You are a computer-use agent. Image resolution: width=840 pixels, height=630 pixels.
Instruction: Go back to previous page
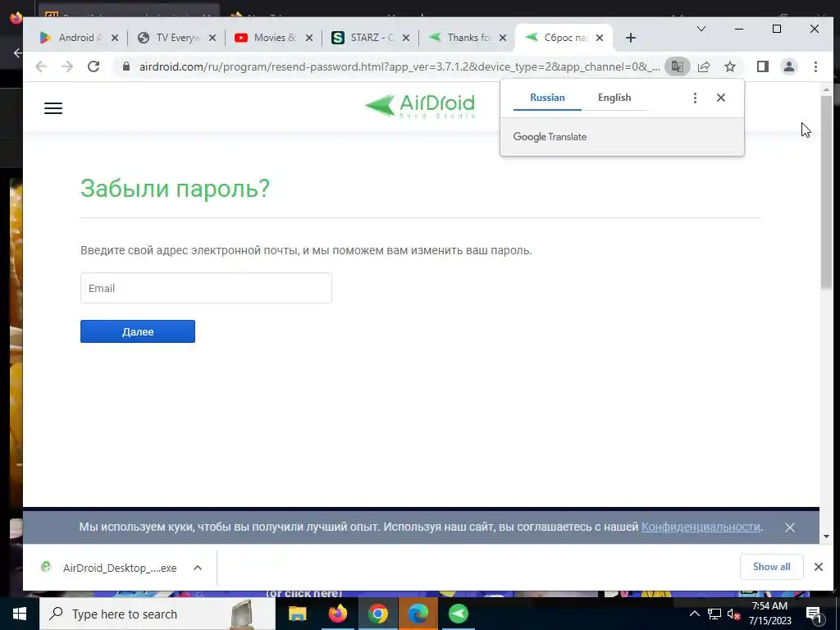tap(41, 66)
